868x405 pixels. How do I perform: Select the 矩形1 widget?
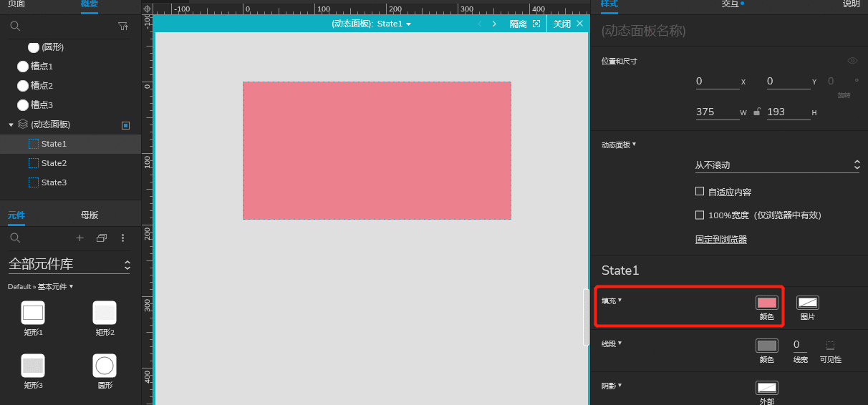[33, 318]
